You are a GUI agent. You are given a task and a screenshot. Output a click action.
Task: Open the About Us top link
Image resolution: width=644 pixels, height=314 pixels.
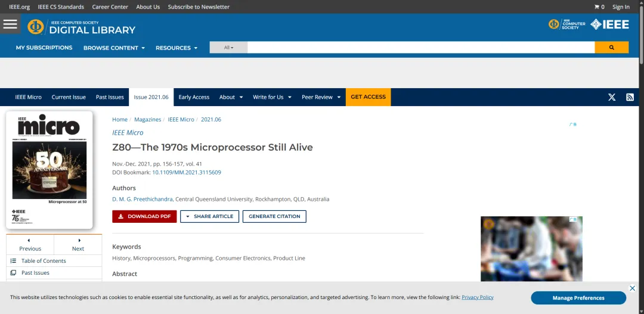click(x=148, y=7)
